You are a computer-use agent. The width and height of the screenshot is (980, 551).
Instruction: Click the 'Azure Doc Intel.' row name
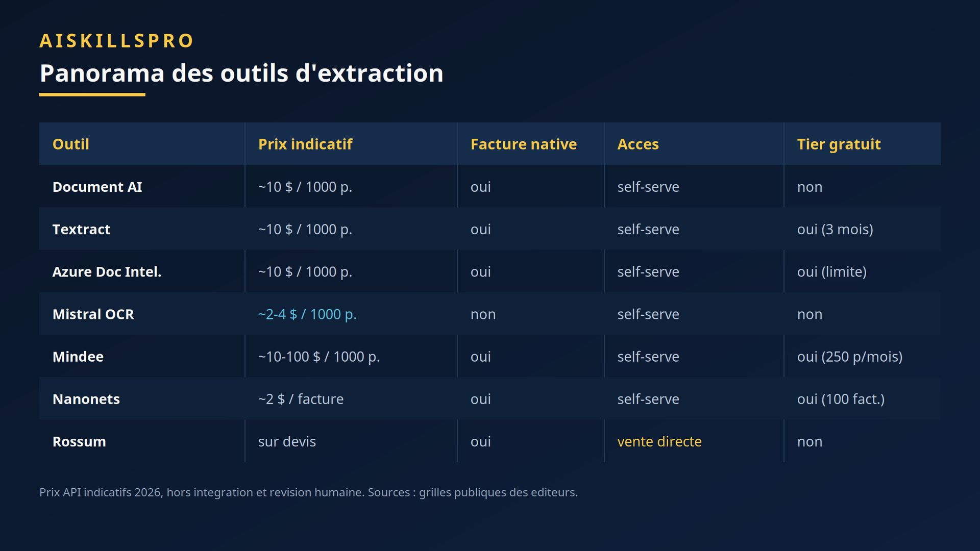(x=107, y=271)
